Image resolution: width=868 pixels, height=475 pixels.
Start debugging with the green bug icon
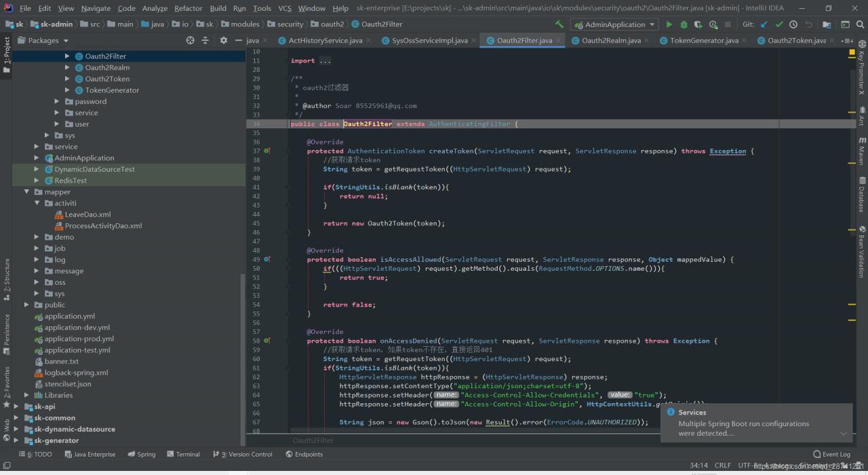click(x=684, y=24)
